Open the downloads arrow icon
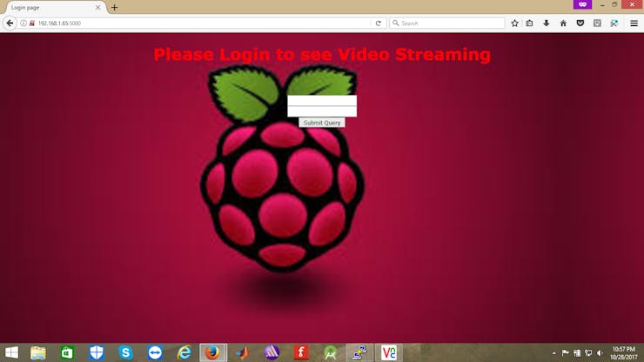Screen dimensions: 644x362 [x=547, y=23]
